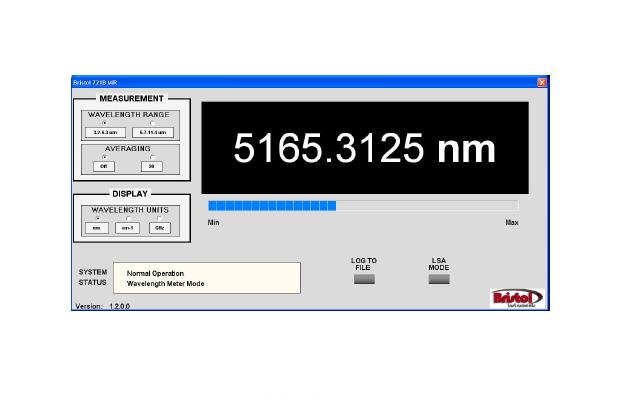Select the 5.7-11.5 um wavelength range radio button

(x=151, y=123)
